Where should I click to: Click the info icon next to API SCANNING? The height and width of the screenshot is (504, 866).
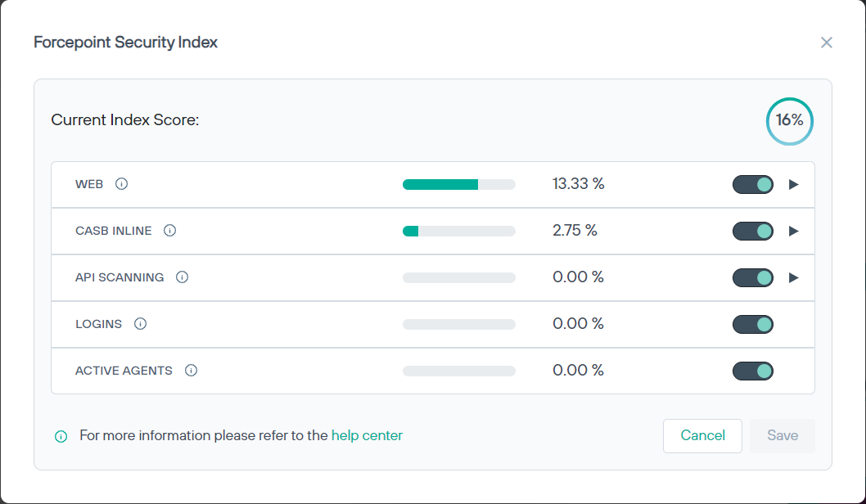click(x=183, y=277)
